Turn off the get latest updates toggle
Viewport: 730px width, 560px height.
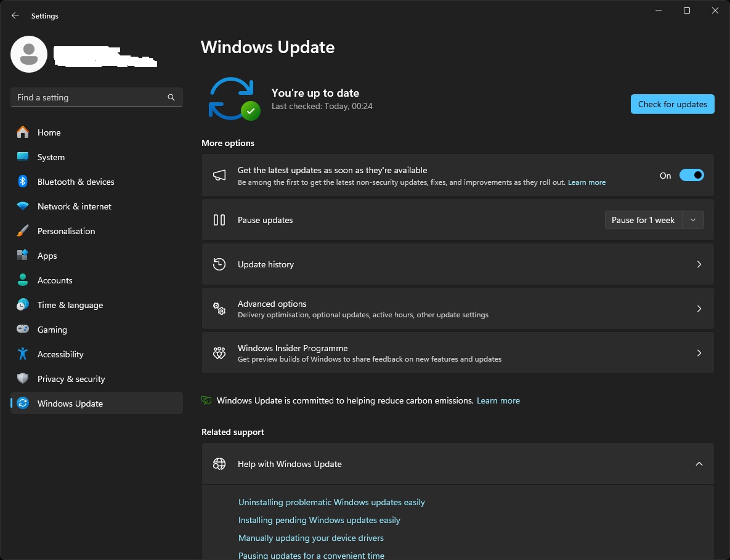coord(691,175)
